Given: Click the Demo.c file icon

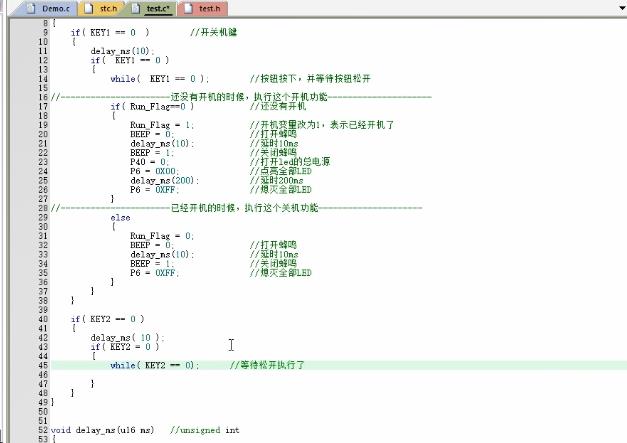Looking at the screenshot, I should click(x=31, y=8).
